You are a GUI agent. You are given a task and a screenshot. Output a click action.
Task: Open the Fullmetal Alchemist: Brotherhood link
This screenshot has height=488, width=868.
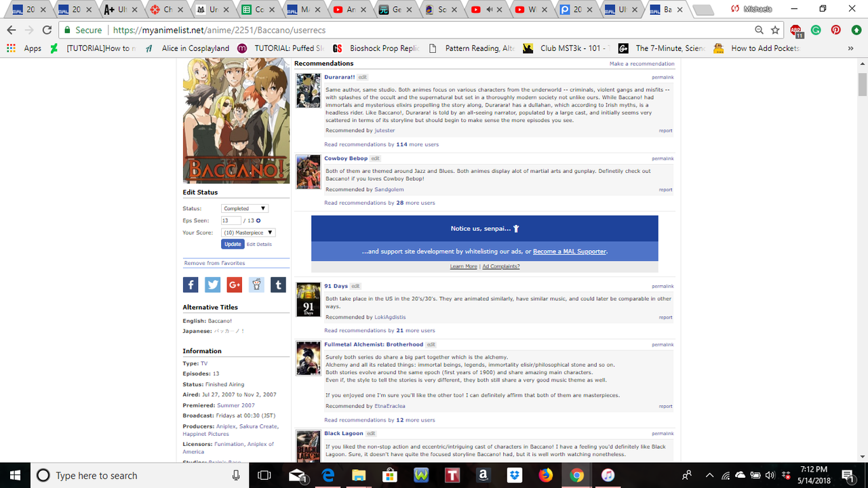(374, 344)
